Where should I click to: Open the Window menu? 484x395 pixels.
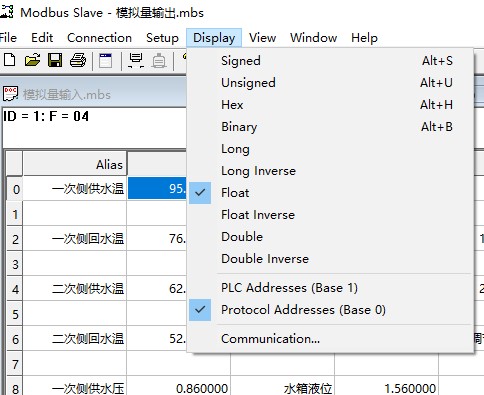pyautogui.click(x=313, y=38)
